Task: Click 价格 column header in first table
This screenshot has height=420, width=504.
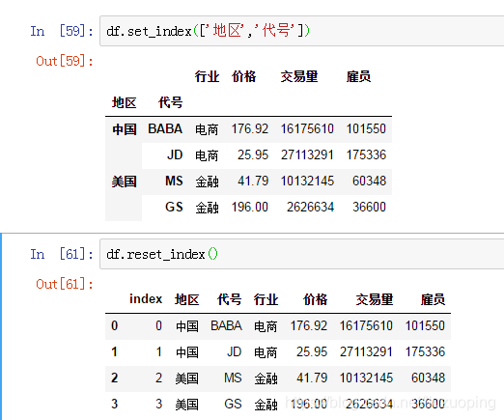Action: click(243, 76)
